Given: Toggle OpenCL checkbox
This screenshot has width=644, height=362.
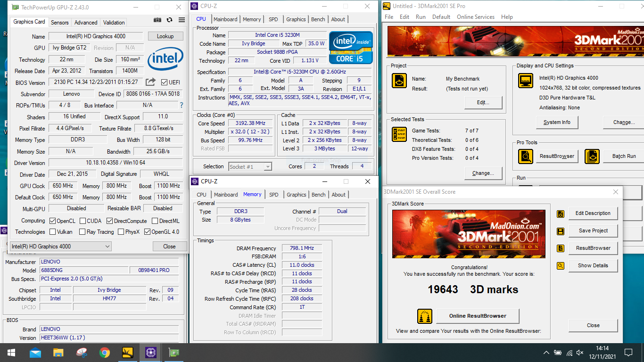Looking at the screenshot, I should (52, 221).
